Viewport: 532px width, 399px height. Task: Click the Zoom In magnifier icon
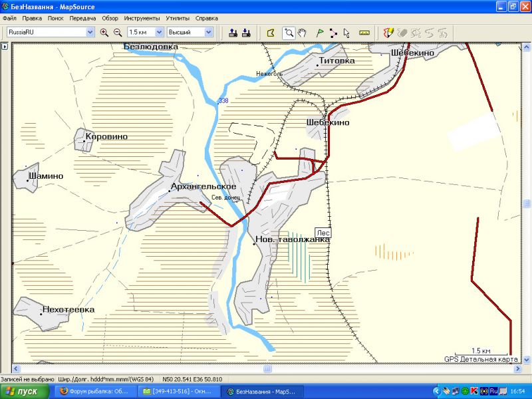coord(104,33)
